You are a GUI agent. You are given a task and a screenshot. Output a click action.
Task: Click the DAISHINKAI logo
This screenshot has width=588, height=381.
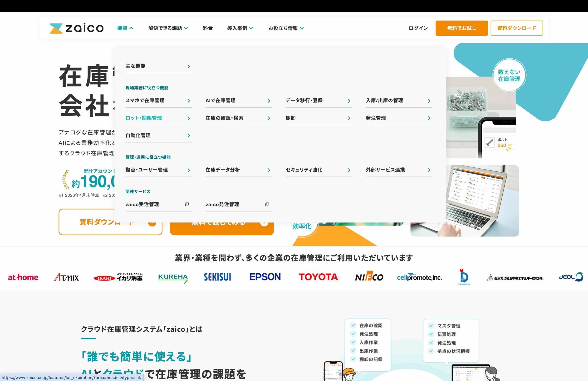coord(464,277)
